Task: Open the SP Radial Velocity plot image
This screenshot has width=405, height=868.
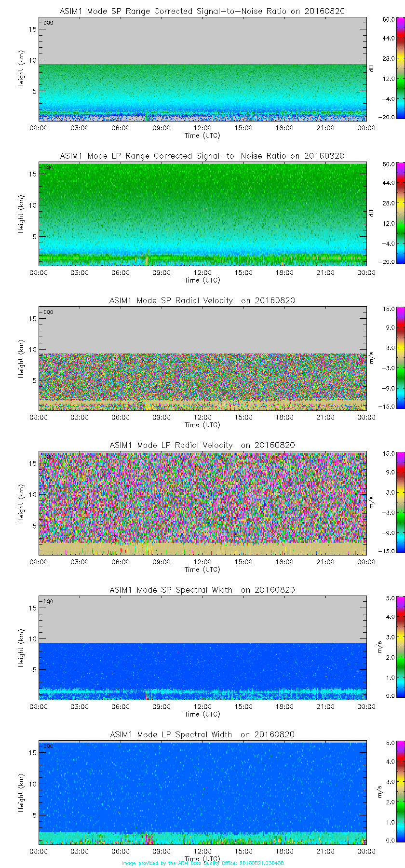Action: pyautogui.click(x=202, y=381)
